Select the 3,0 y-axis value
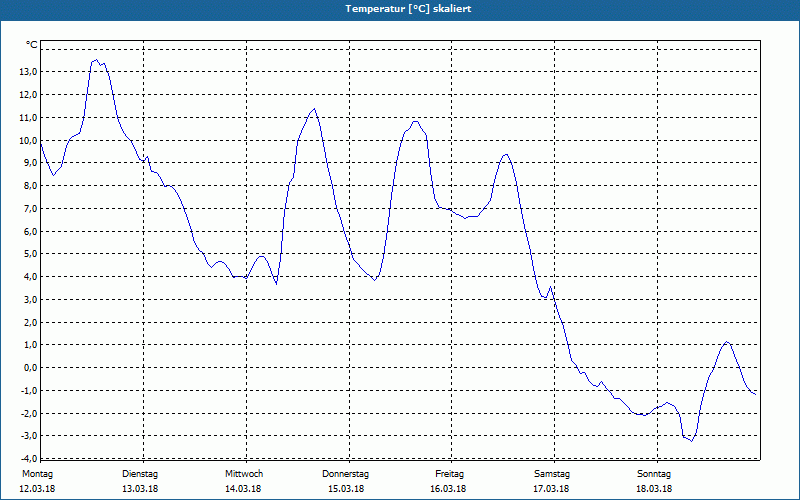Viewport: 800px width, 500px height. point(30,299)
